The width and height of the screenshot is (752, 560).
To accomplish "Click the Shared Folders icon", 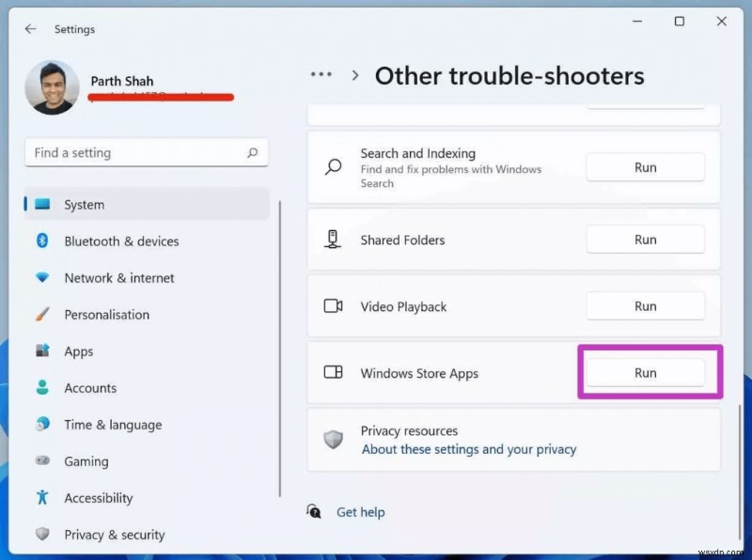I will 332,239.
